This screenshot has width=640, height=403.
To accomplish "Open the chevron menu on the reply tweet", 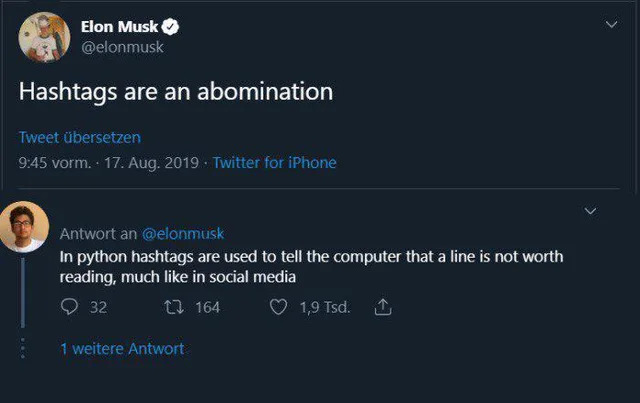I will pyautogui.click(x=590, y=210).
